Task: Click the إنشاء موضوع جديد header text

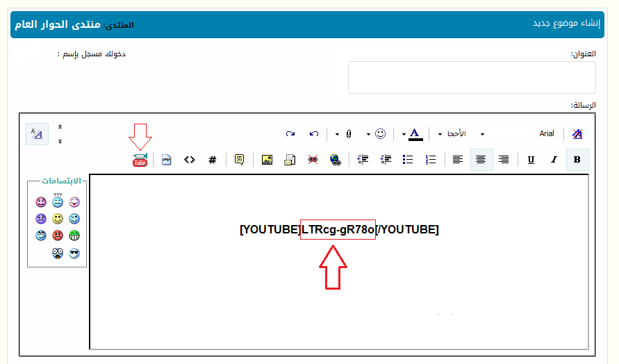Action: [566, 23]
